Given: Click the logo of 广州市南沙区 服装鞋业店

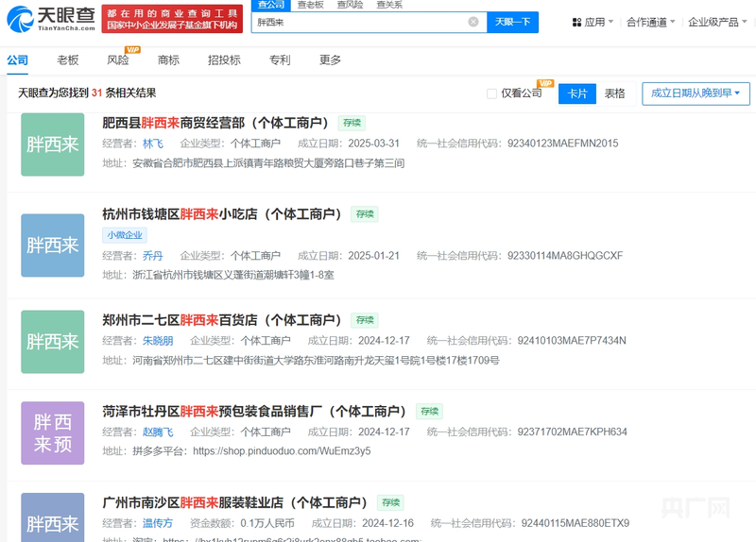Looking at the screenshot, I should pos(53,517).
